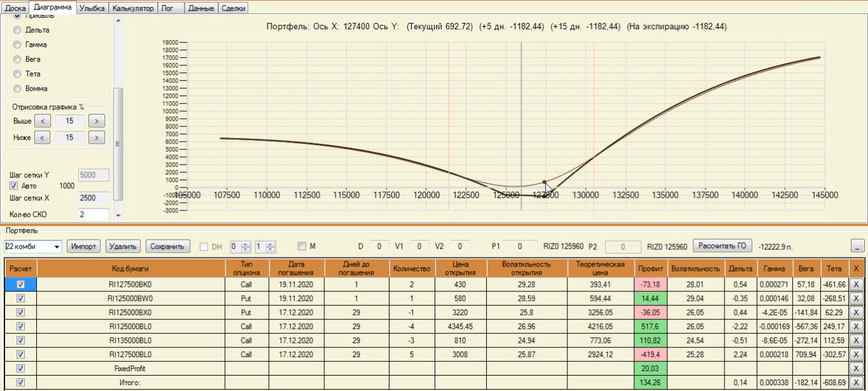The image size is (868, 391).
Task: Uncheck the Расчет box for RI127500BK0
Action: [20, 284]
